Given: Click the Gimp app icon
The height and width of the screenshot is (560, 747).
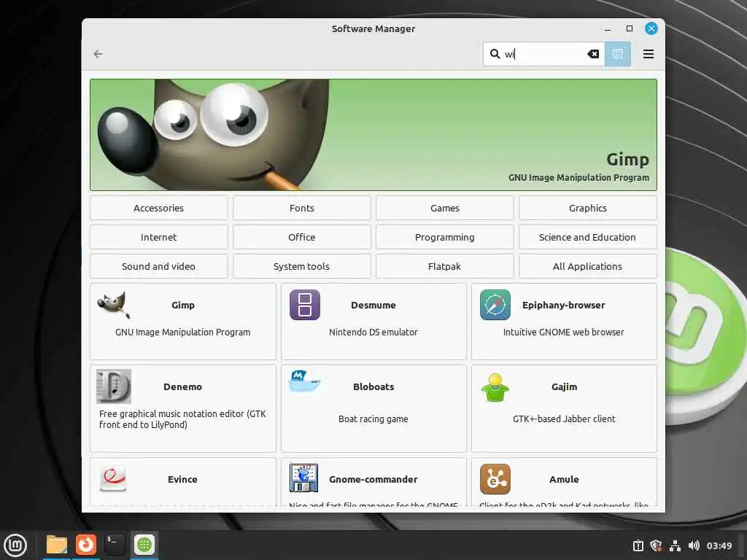Looking at the screenshot, I should pyautogui.click(x=113, y=305).
